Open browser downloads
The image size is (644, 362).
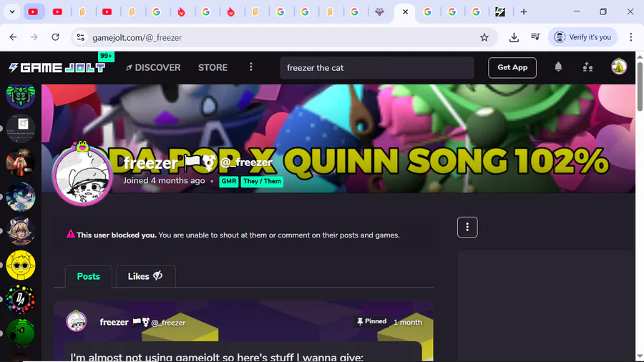click(514, 37)
